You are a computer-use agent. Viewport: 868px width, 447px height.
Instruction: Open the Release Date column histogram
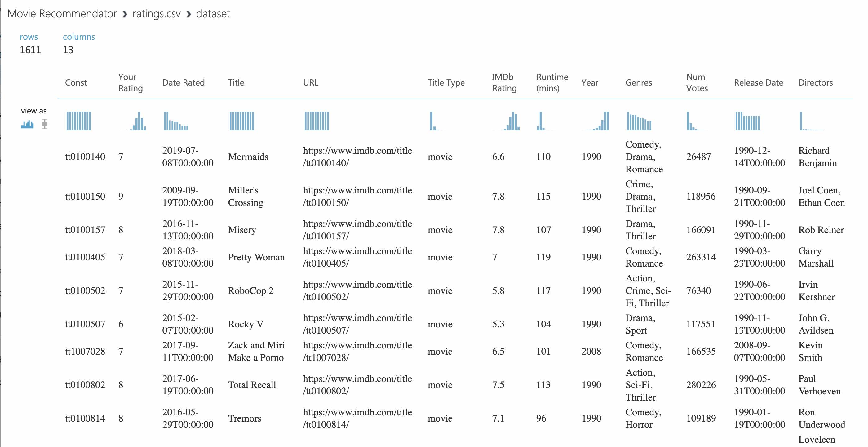pyautogui.click(x=748, y=121)
